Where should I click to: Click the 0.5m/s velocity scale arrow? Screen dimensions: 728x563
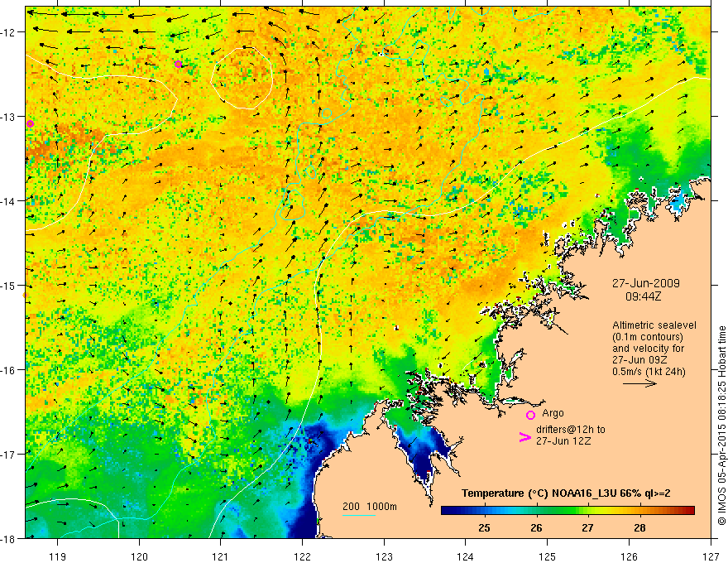pyautogui.click(x=639, y=383)
